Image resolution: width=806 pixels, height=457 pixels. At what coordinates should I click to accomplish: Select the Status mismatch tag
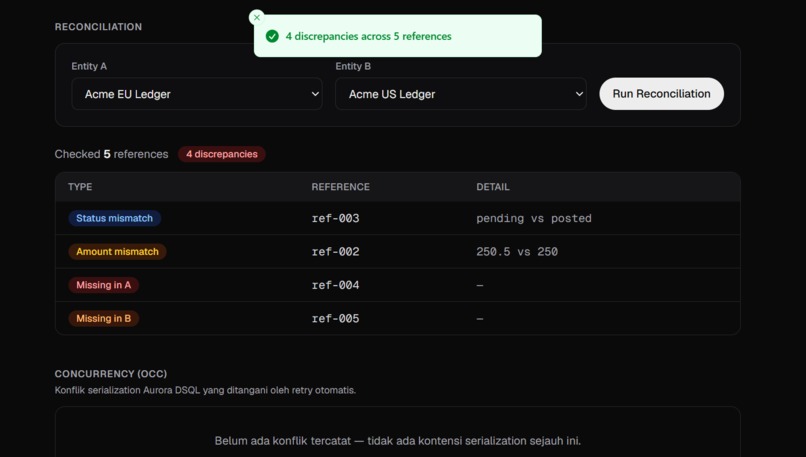[115, 218]
